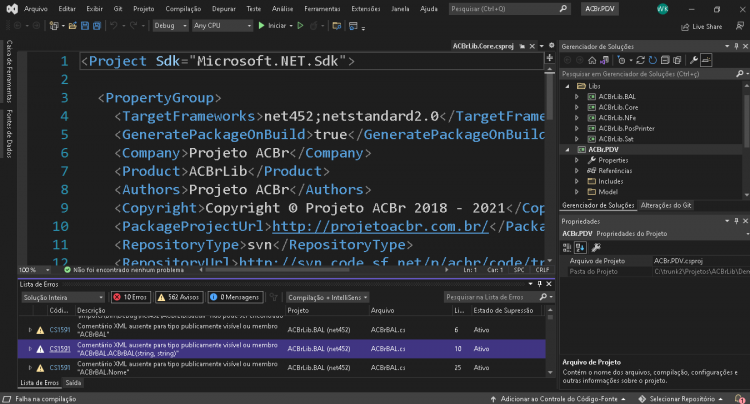Toggle the 10 Erros filter button
The image size is (750, 404).
tap(131, 297)
